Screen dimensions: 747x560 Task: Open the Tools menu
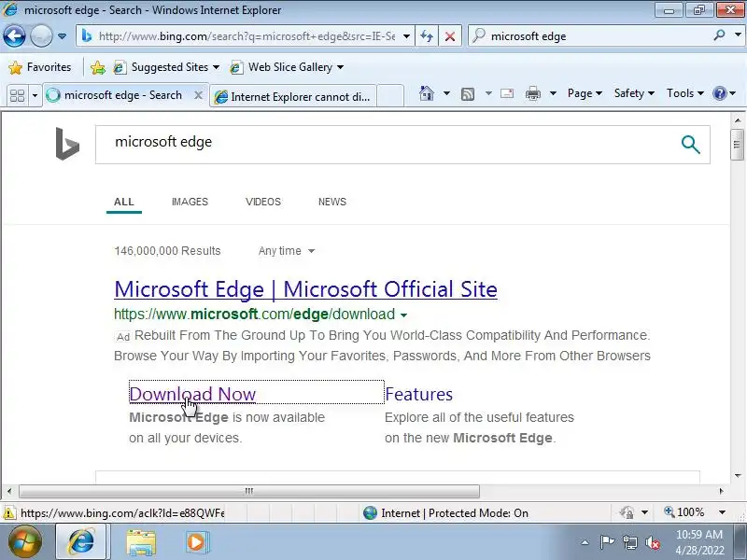click(685, 93)
